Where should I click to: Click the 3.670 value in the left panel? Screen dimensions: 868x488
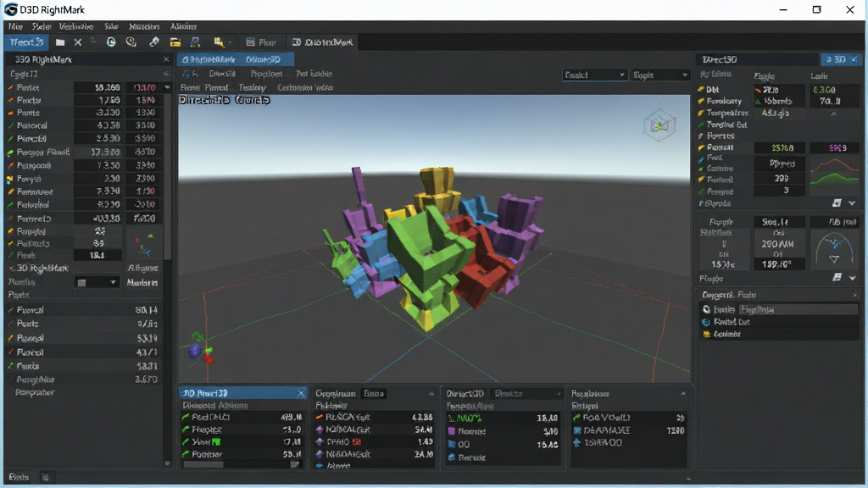(146, 380)
